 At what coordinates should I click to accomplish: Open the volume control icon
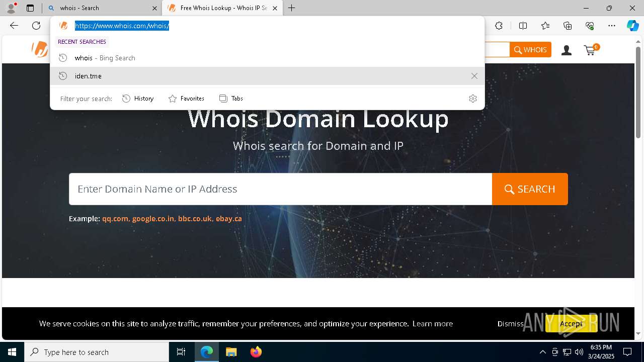579,352
